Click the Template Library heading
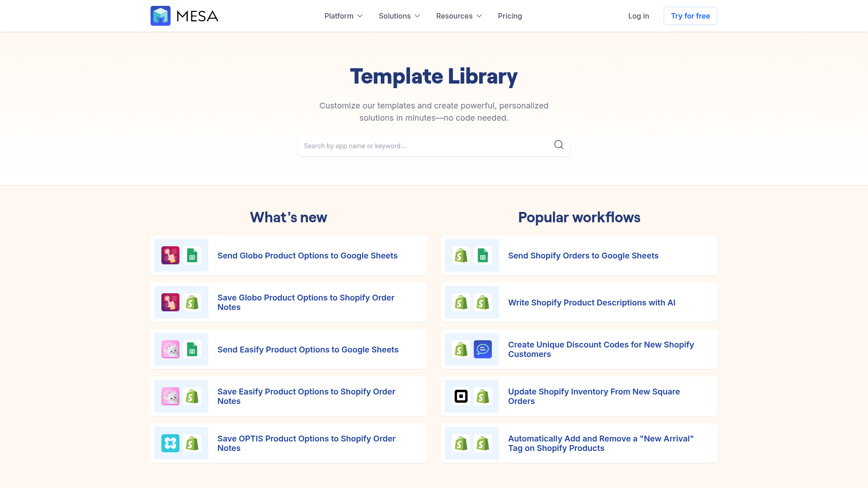Viewport: 868px width, 488px height. pyautogui.click(x=434, y=76)
